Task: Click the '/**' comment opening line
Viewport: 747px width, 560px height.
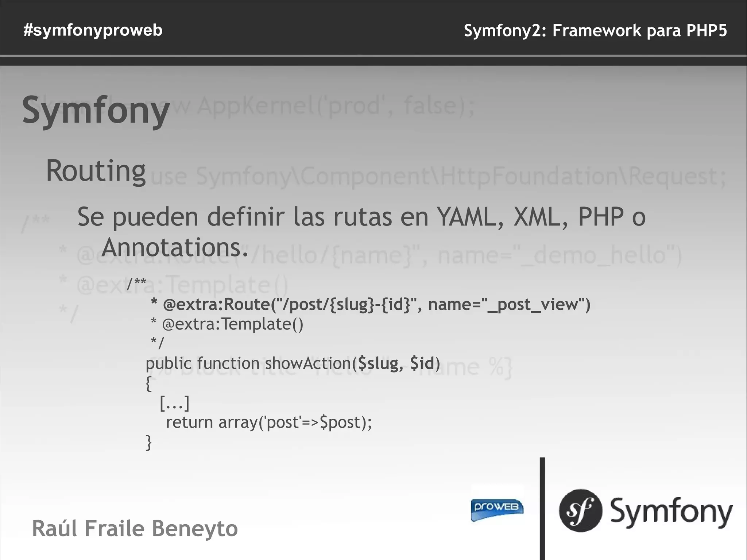Action: click(136, 283)
